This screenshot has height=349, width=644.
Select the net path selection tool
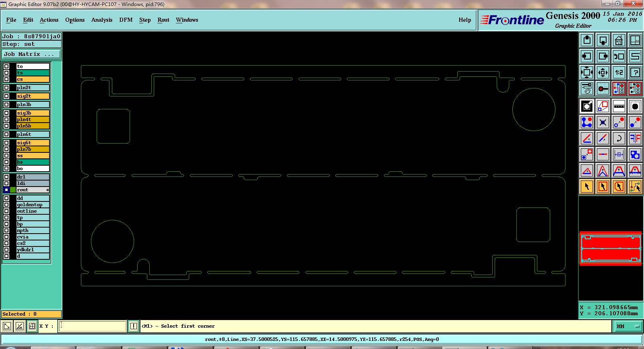point(635,187)
